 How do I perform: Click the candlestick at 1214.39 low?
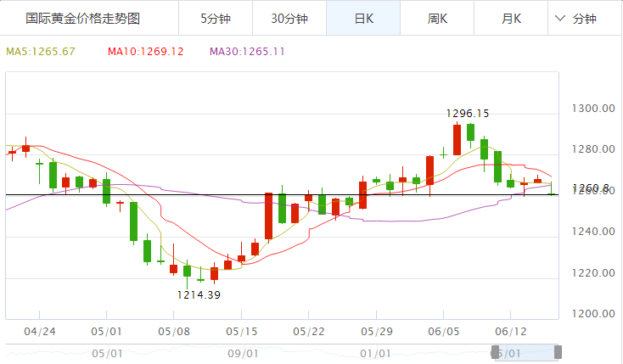click(x=188, y=271)
